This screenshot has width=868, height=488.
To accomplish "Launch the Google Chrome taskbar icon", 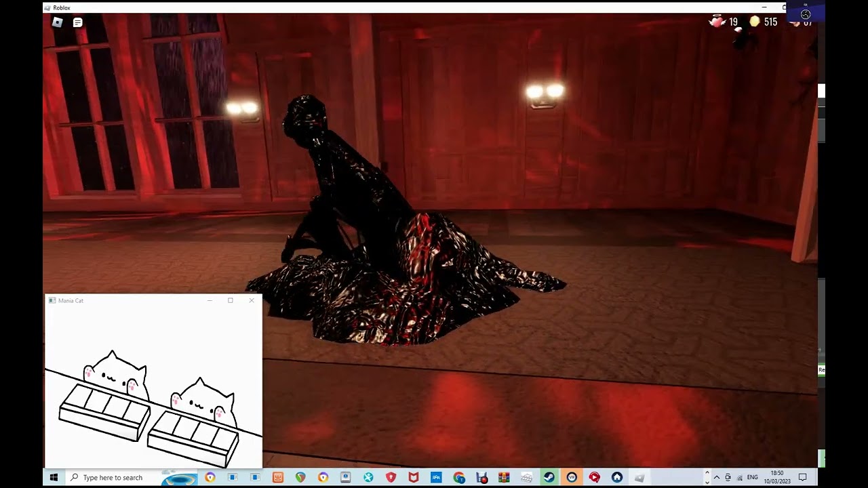I will tap(459, 477).
